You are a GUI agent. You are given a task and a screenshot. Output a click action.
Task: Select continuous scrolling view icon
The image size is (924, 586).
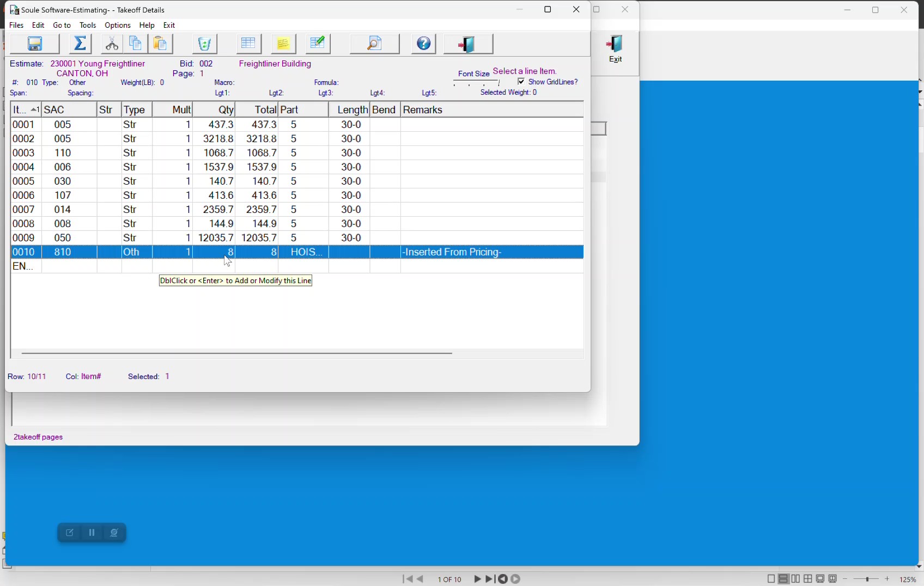click(783, 579)
